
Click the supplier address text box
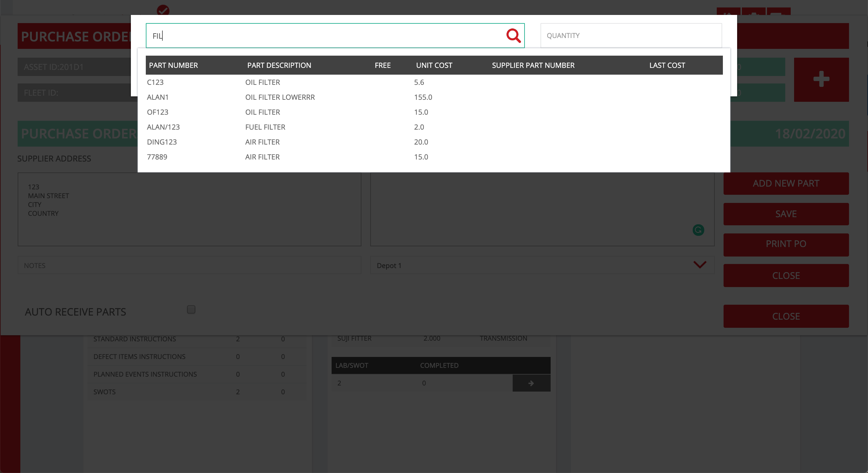point(189,209)
